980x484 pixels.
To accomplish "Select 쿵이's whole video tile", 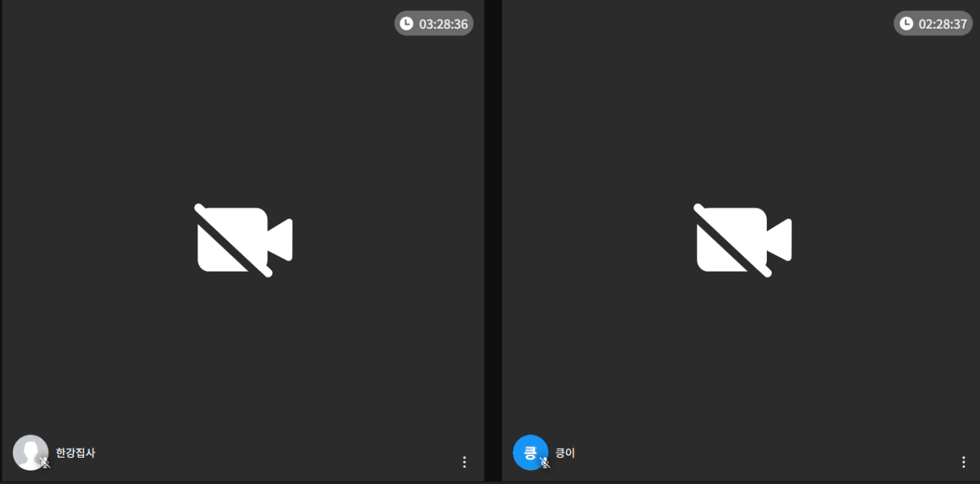I will (741, 240).
